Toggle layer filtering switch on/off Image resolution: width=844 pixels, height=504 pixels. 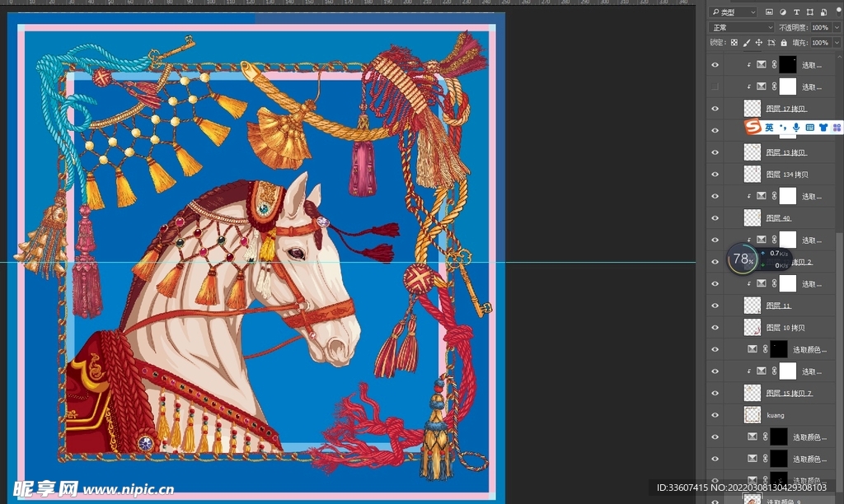pos(838,10)
